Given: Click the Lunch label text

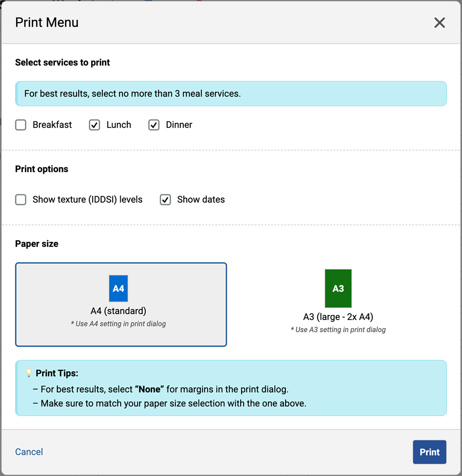Looking at the screenshot, I should pyautogui.click(x=119, y=125).
